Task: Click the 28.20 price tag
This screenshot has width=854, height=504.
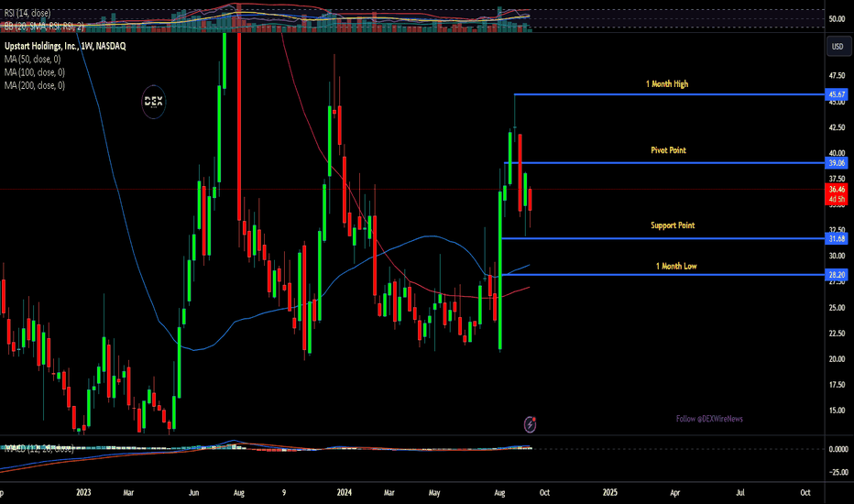Action: (837, 275)
